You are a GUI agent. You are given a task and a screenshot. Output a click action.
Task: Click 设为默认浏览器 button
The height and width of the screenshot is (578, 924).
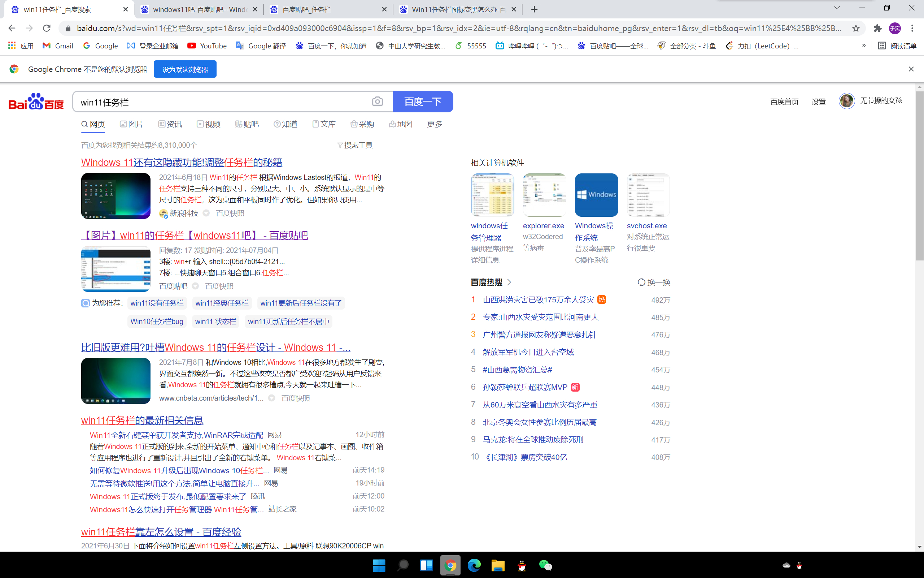click(x=185, y=69)
